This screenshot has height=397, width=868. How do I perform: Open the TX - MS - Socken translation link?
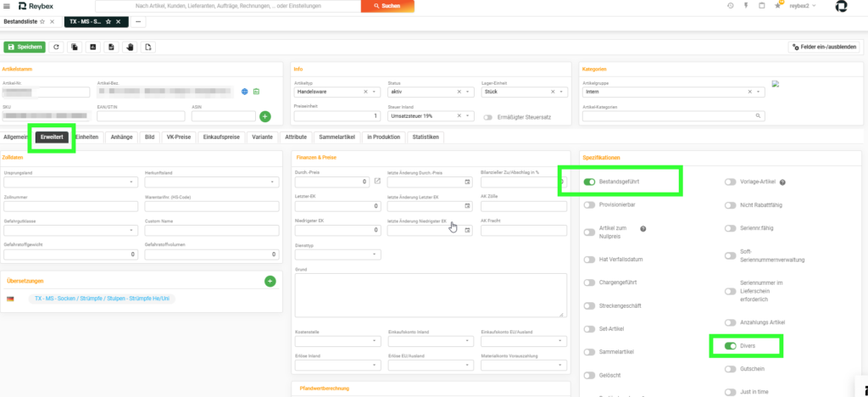tap(102, 299)
